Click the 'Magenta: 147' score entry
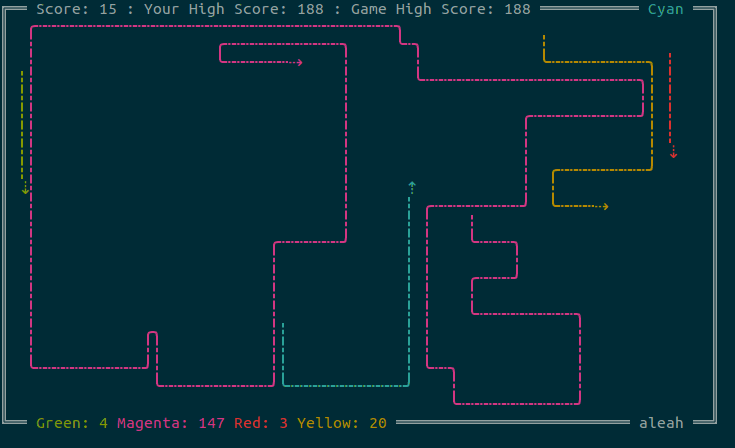Viewport: 735px width, 448px height. click(171, 423)
